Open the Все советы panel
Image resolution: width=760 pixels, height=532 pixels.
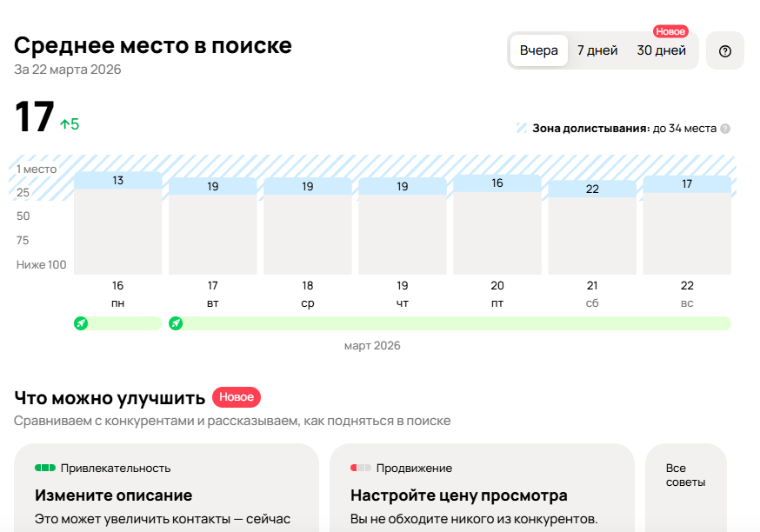[685, 474]
